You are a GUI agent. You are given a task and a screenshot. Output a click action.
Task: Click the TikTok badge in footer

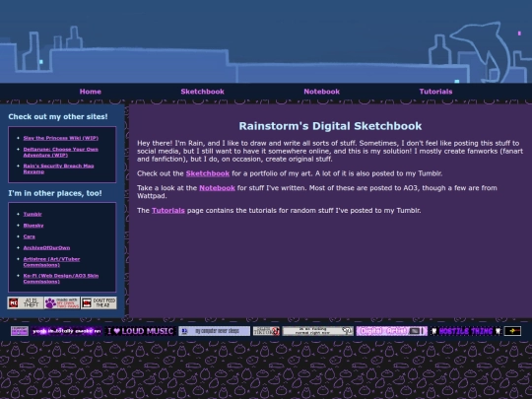tap(266, 331)
